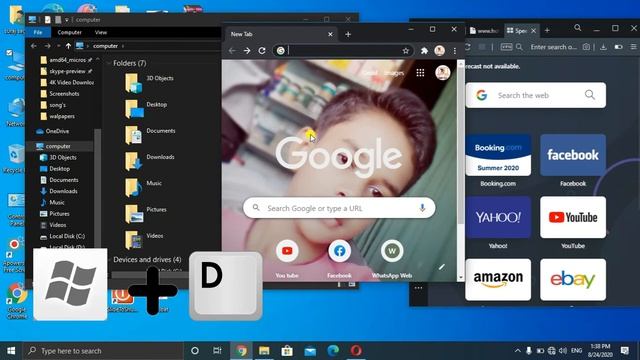The height and width of the screenshot is (360, 640).
Task: Open the taskbar notification center icon
Action: (624, 351)
